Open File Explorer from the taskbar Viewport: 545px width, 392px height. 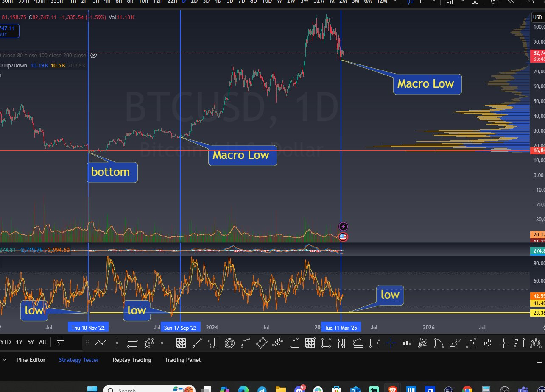coord(281,390)
